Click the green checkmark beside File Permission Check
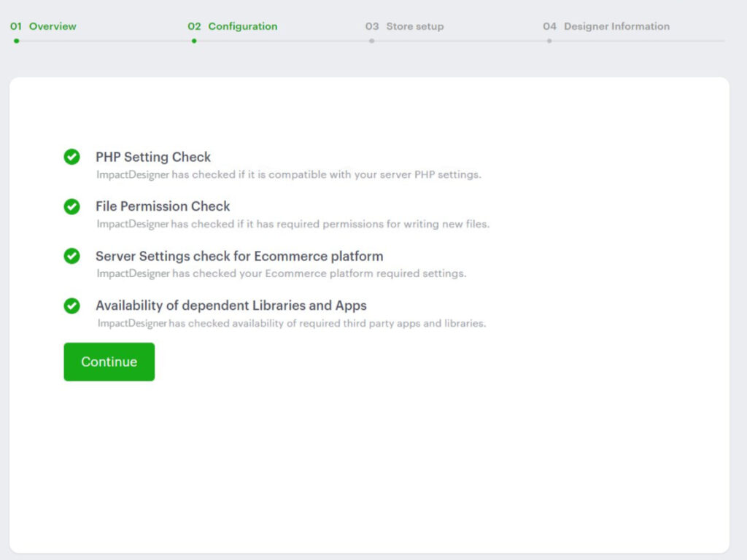This screenshot has height=560, width=747. (71, 206)
